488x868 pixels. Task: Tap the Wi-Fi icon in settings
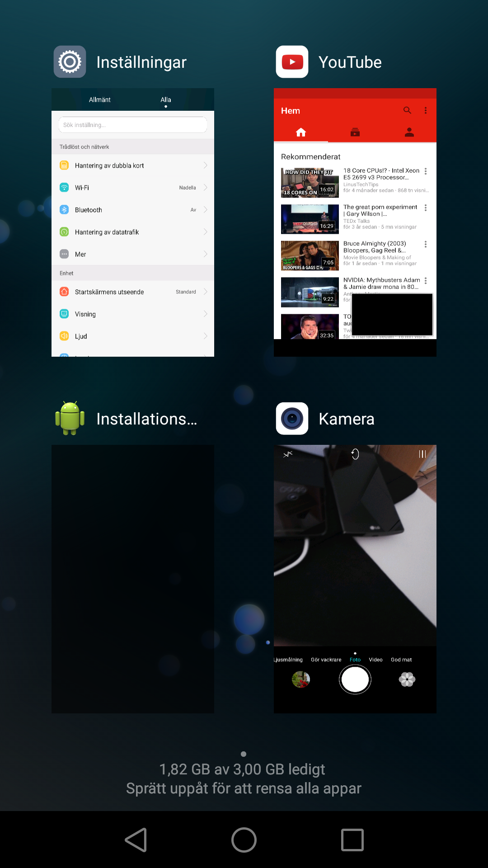(64, 188)
